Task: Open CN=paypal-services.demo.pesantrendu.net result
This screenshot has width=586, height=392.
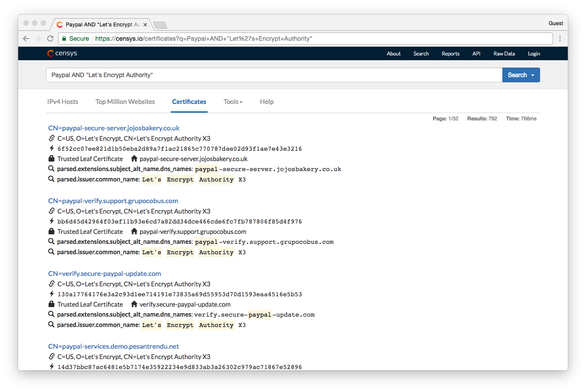Action: click(x=114, y=347)
